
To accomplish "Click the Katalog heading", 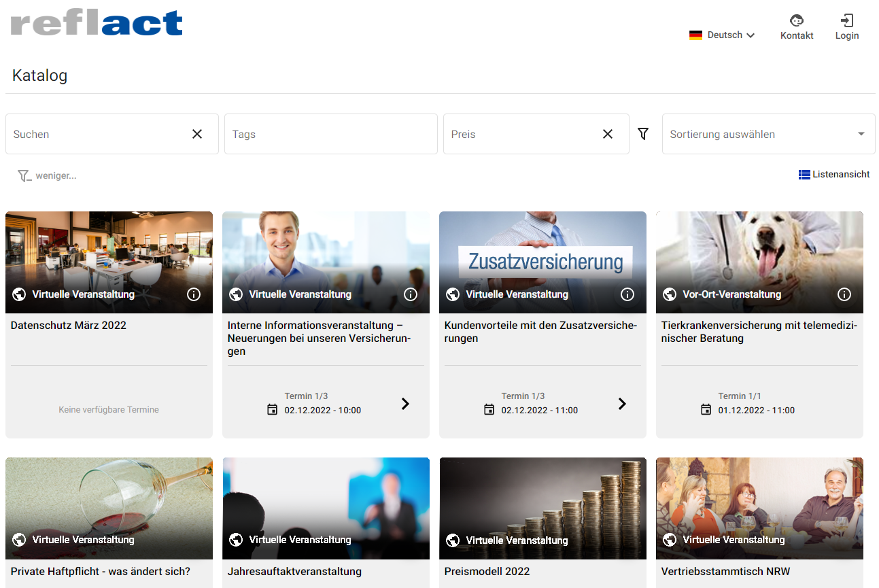I will pos(39,75).
